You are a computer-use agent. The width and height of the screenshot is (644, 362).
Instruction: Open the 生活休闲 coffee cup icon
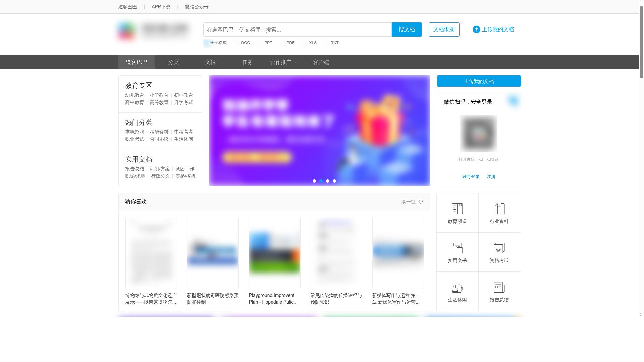[457, 287]
